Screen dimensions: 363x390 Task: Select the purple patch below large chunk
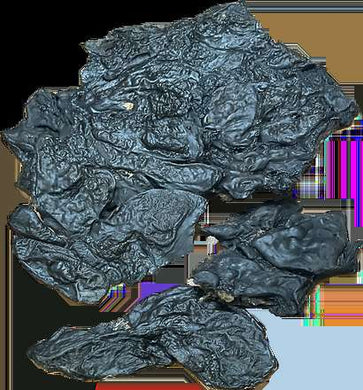tap(157, 289)
